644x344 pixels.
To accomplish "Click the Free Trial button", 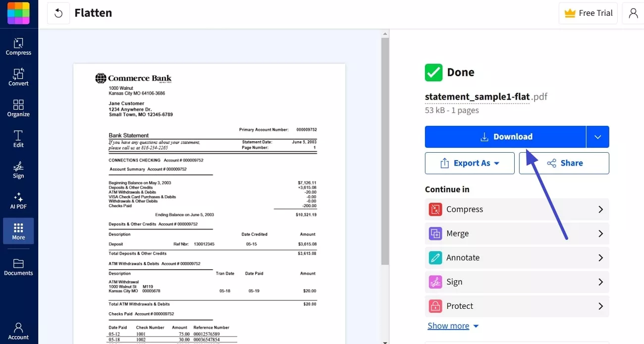I will pos(589,13).
